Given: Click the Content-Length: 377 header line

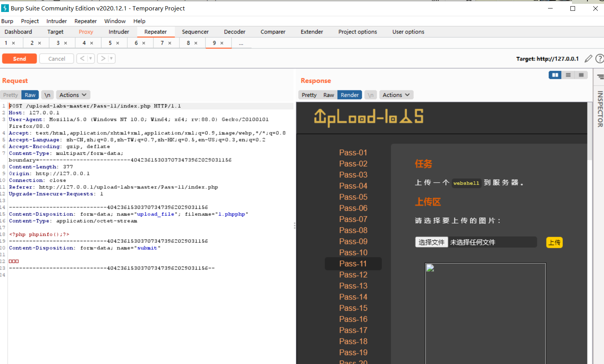Looking at the screenshot, I should click(x=41, y=167).
